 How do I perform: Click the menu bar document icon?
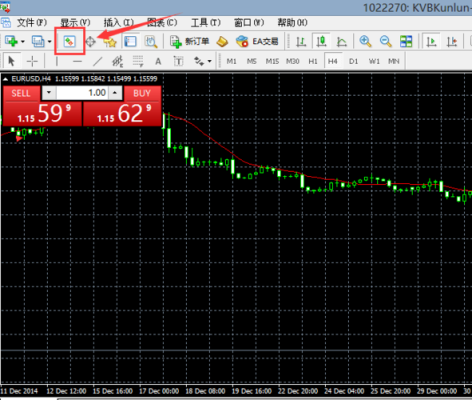point(6,23)
